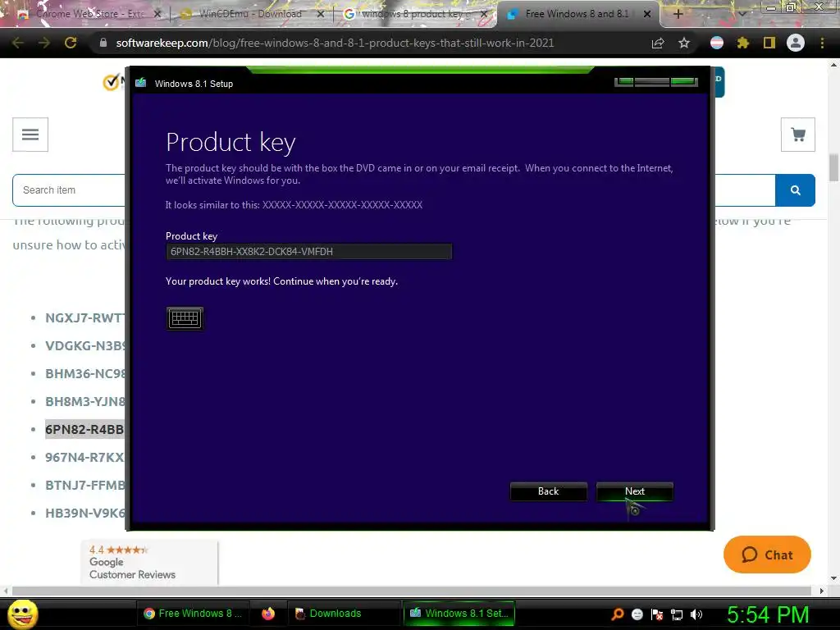The height and width of the screenshot is (630, 840).
Task: Click the BH8M3-YJN product key text
Action: coord(84,401)
